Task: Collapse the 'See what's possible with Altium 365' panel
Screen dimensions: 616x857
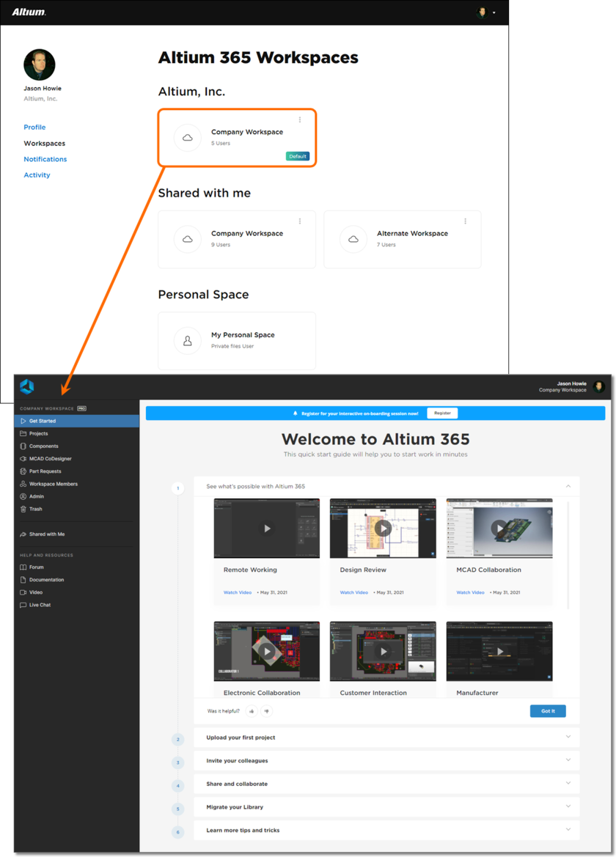Action: 568,485
